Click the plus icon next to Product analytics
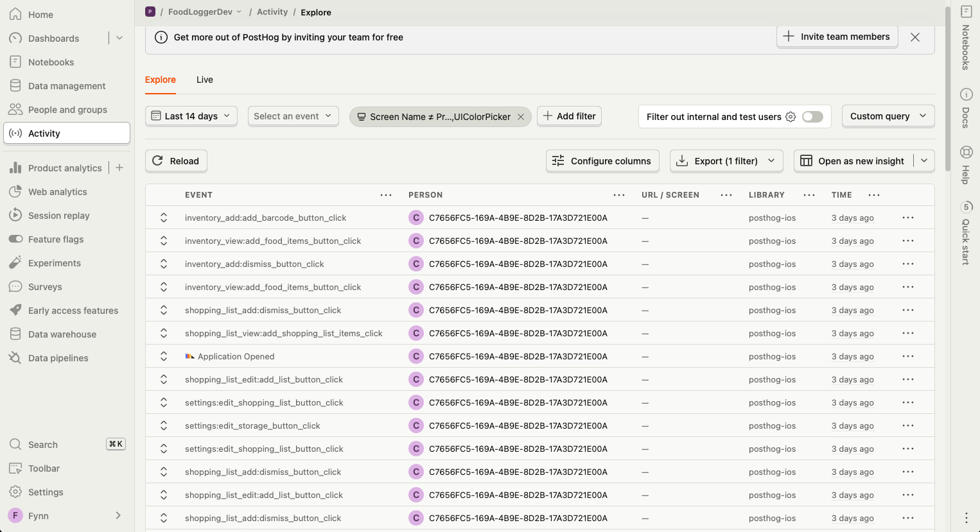The height and width of the screenshot is (532, 980). point(119,168)
